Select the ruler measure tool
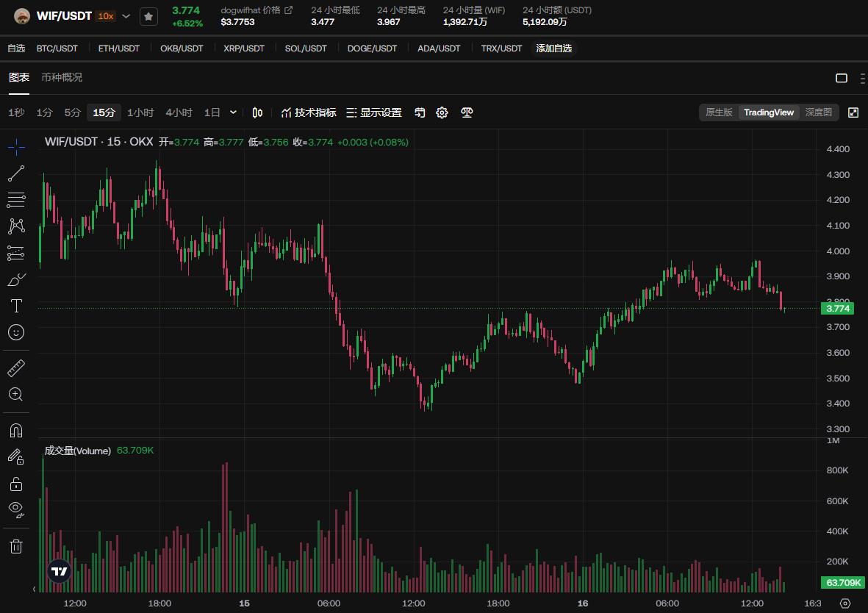This screenshot has width=868, height=613. (16, 368)
